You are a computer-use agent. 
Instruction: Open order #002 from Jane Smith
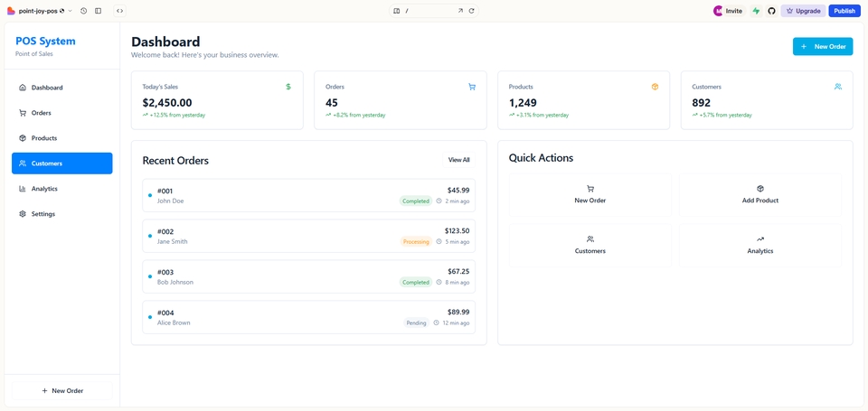(308, 236)
